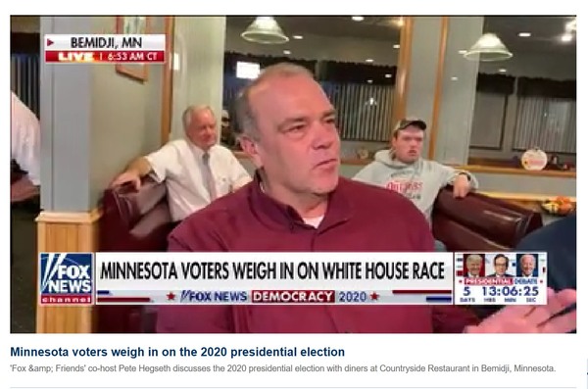
Task: Click the red play arrow beside BEMIDJI, MN
Action: [x=50, y=43]
